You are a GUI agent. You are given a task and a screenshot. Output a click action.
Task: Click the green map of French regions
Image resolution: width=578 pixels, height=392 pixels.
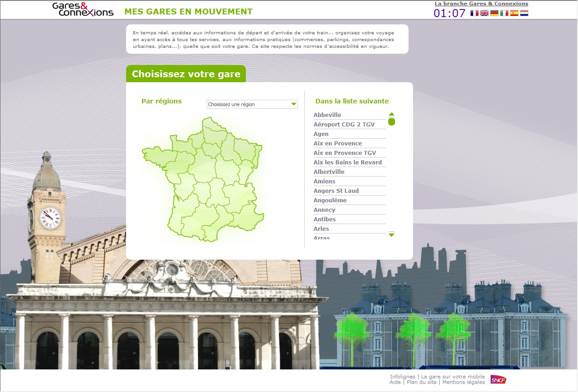pos(202,179)
